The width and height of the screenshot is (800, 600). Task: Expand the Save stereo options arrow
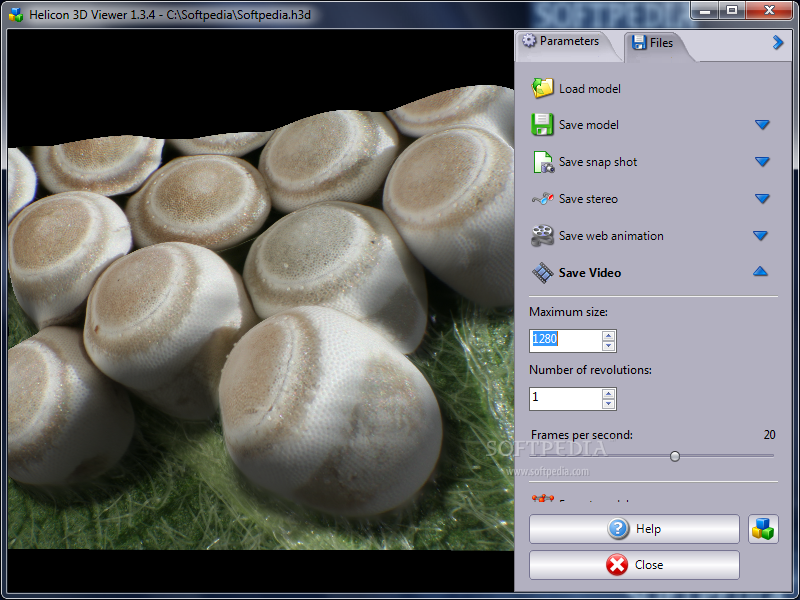762,198
